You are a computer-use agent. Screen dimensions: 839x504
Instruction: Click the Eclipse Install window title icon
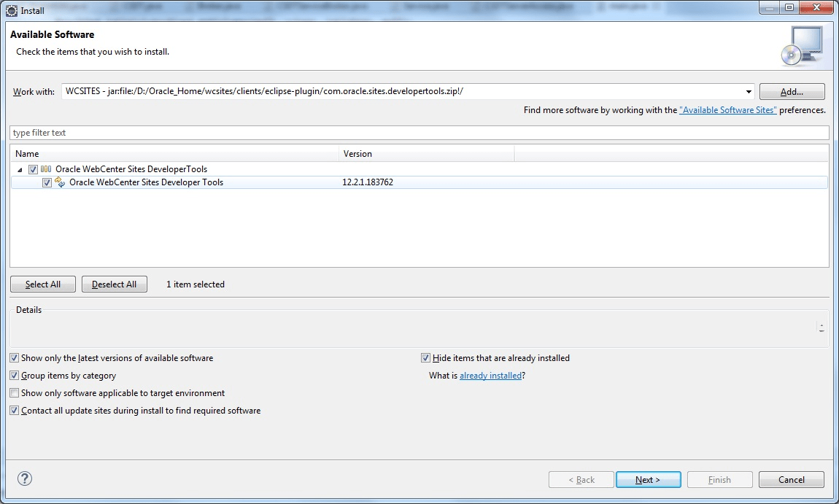[x=11, y=10]
